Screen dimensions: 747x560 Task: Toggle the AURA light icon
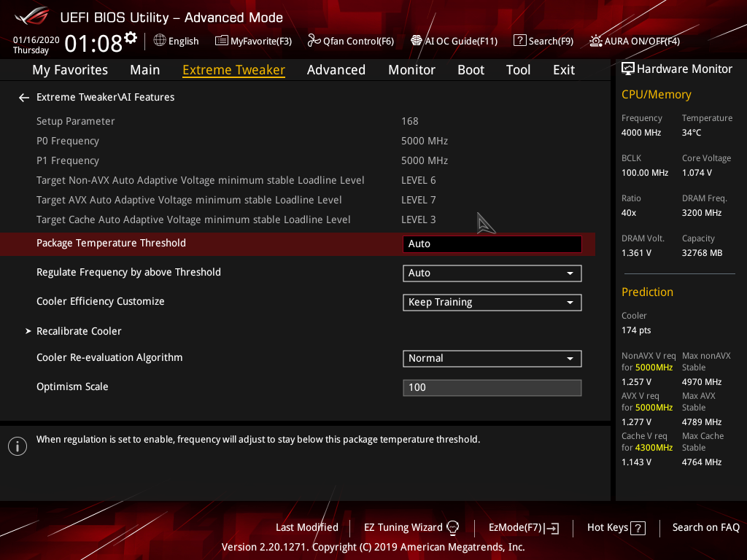pyautogui.click(x=595, y=41)
